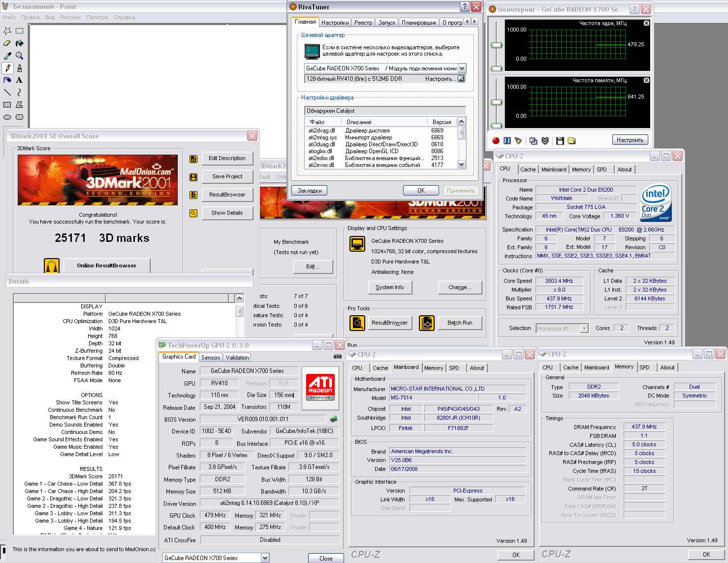Click the lower slider handle beside core frequency graph
Viewport: 728px width, 563px height.
point(497,68)
